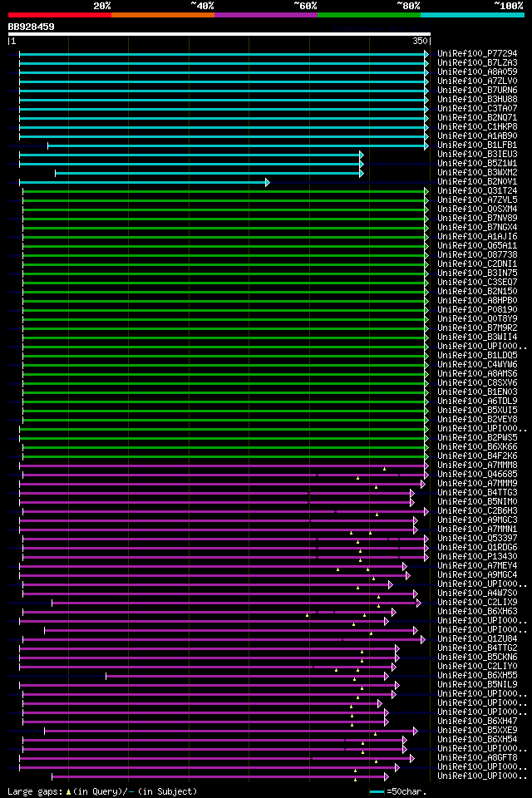Screen dimensions: 532x798
Task: Click UniRef100_B7NGX4 hit name
Action: click(477, 228)
